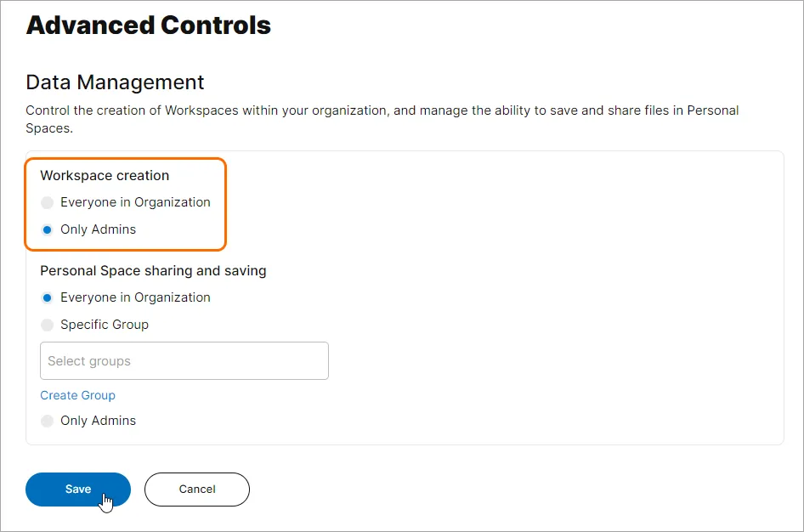Focus the group picker to select groups

[x=184, y=360]
